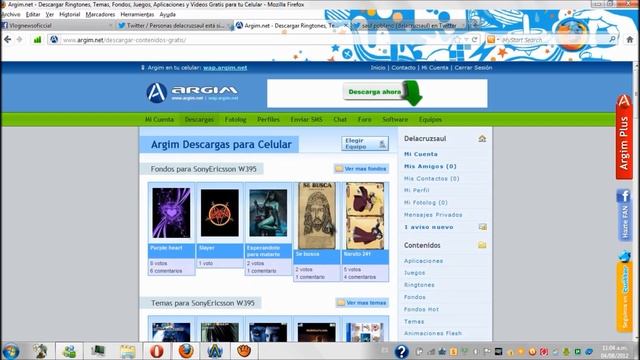
Task: Open wap.argim.net link
Action: pos(225,68)
